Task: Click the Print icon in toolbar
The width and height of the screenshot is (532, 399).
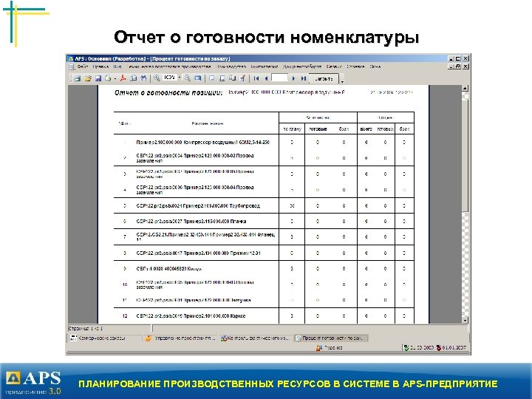Action: [x=78, y=78]
